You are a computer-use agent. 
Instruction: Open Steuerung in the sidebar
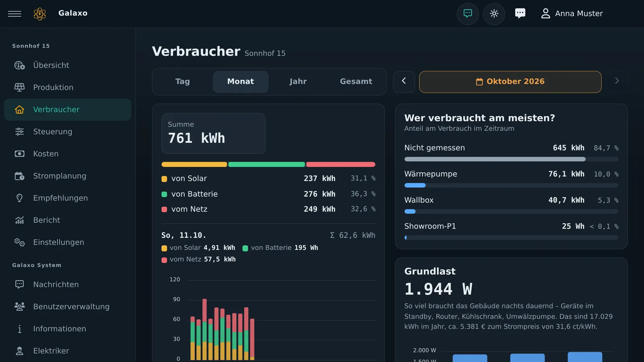click(x=68, y=132)
